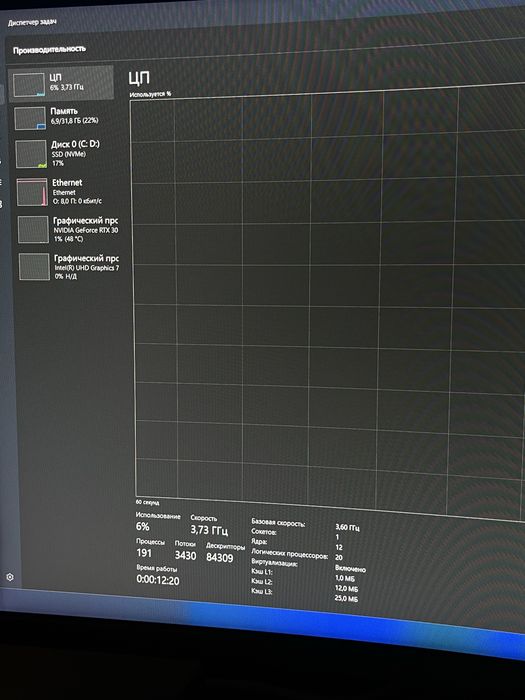Click the large ЦП heading above graph
The height and width of the screenshot is (700, 525).
[x=139, y=79]
